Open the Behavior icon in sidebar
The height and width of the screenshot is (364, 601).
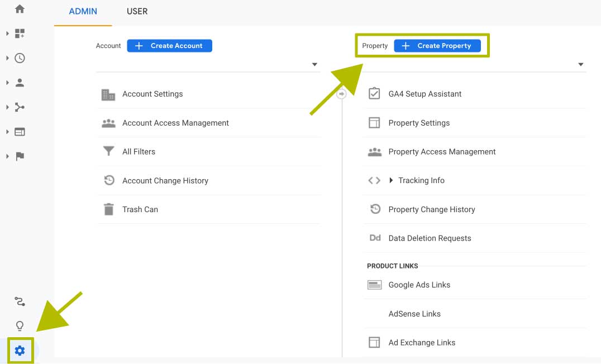point(20,132)
